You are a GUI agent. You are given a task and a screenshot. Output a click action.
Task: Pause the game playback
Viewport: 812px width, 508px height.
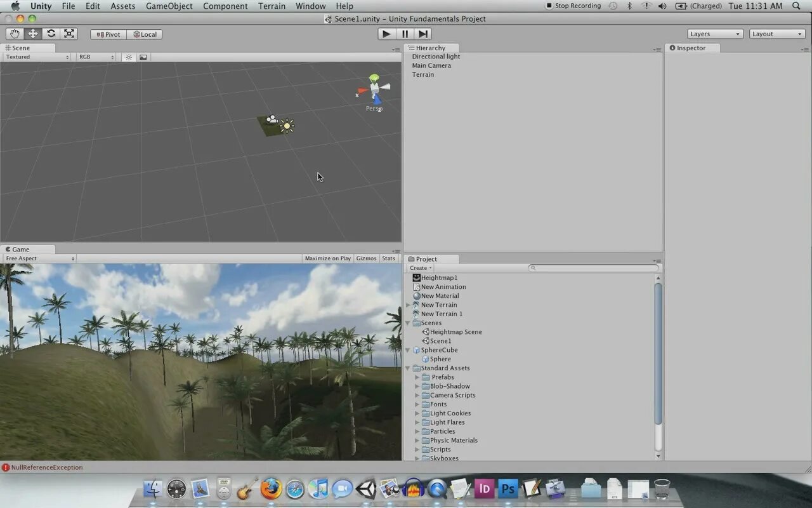pyautogui.click(x=405, y=34)
